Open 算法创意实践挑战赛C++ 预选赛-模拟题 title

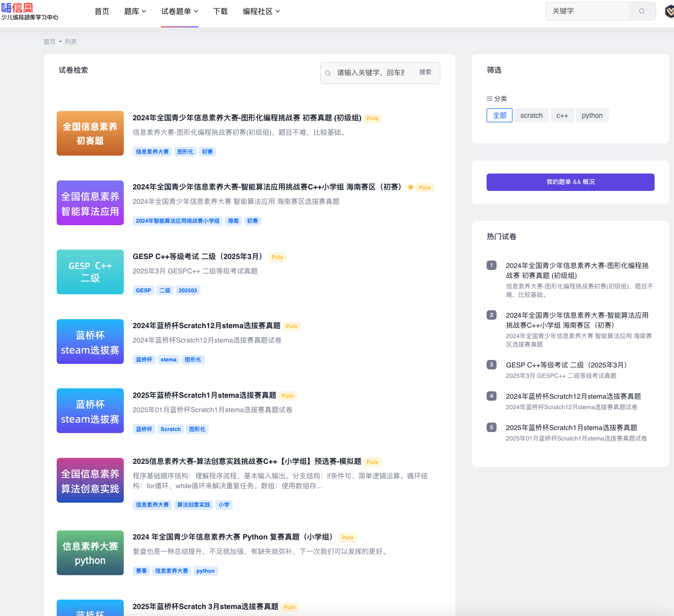point(247,461)
